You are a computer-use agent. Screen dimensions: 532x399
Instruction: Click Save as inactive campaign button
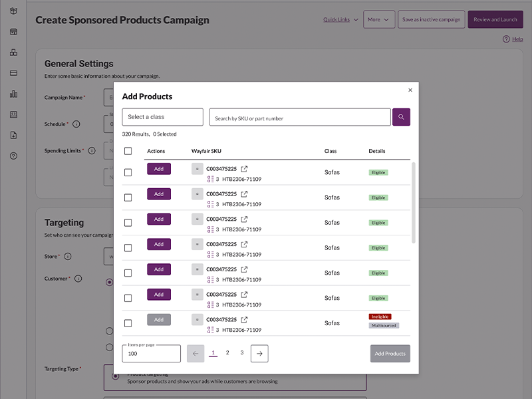[431, 20]
